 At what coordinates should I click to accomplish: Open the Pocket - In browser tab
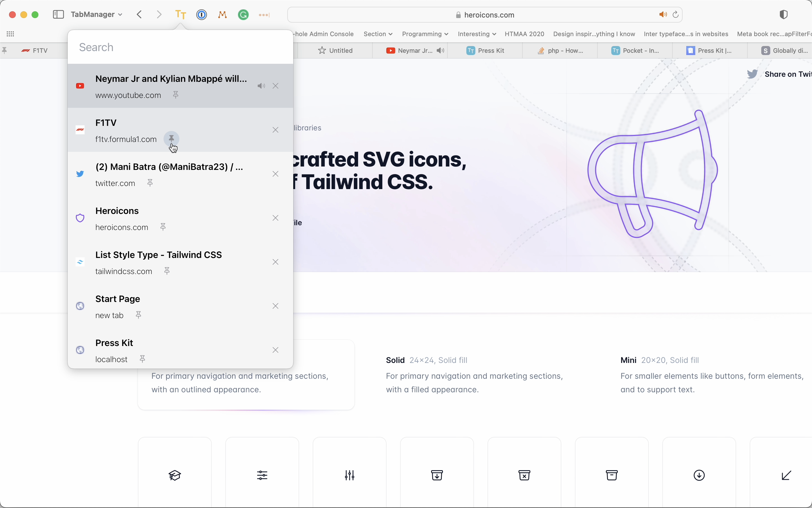(x=635, y=51)
